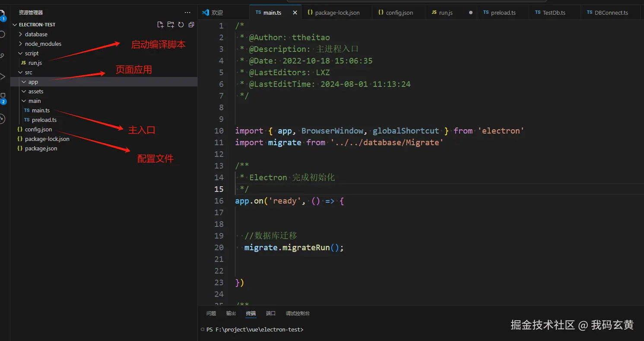The height and width of the screenshot is (341, 644).
Task: Open run.js in the explorer tree
Action: tap(104, 63)
